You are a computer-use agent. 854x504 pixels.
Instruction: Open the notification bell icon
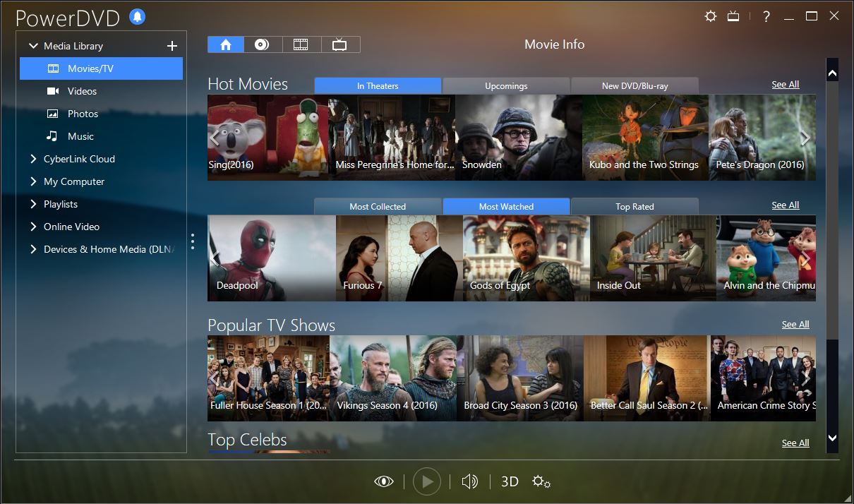[x=138, y=17]
